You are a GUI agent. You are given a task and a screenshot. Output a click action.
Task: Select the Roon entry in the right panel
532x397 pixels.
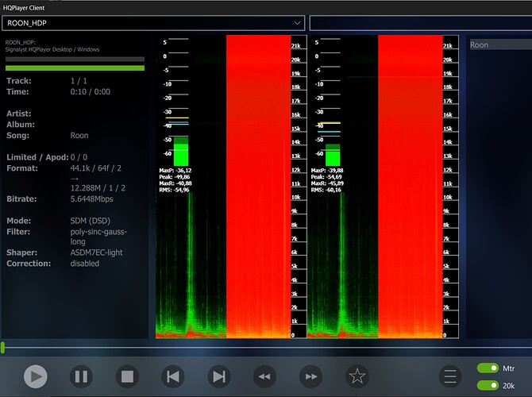[x=501, y=44]
